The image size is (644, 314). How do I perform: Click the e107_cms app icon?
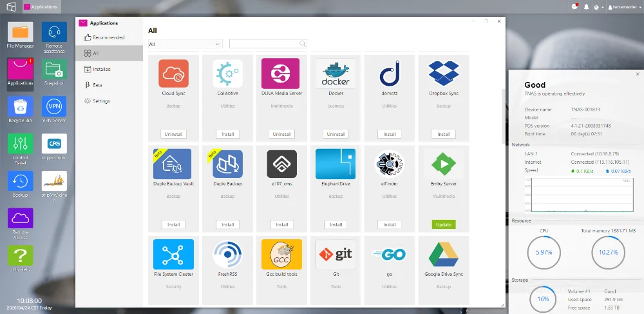[x=282, y=164]
